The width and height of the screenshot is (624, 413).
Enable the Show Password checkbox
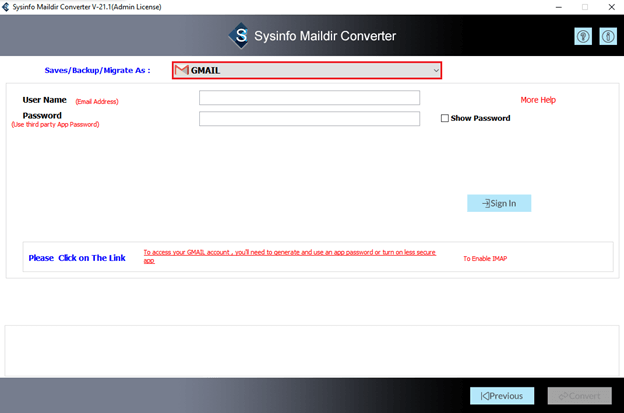pos(445,118)
